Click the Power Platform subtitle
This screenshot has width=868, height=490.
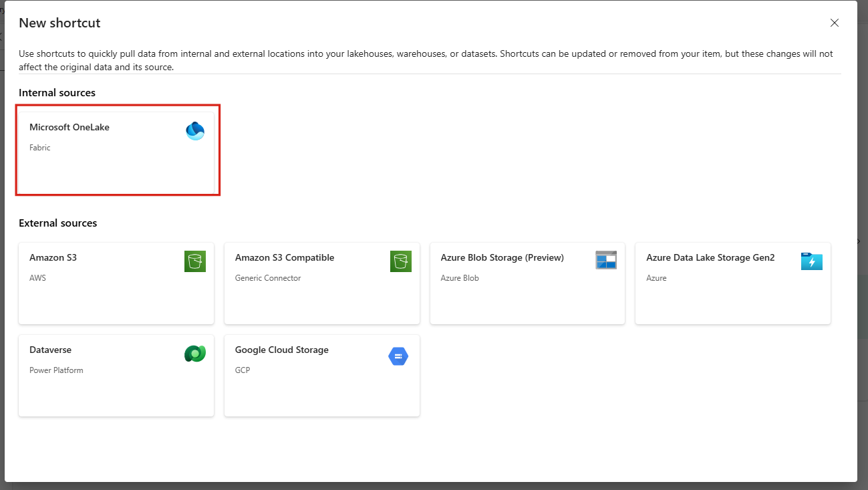tap(56, 370)
